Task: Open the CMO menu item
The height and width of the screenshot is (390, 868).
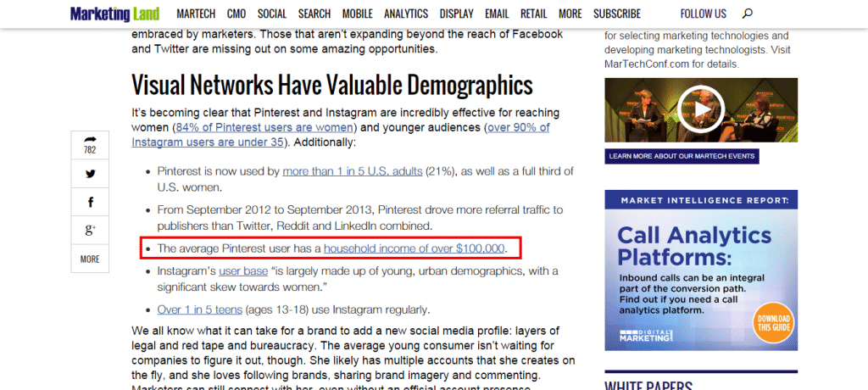Action: pos(237,14)
